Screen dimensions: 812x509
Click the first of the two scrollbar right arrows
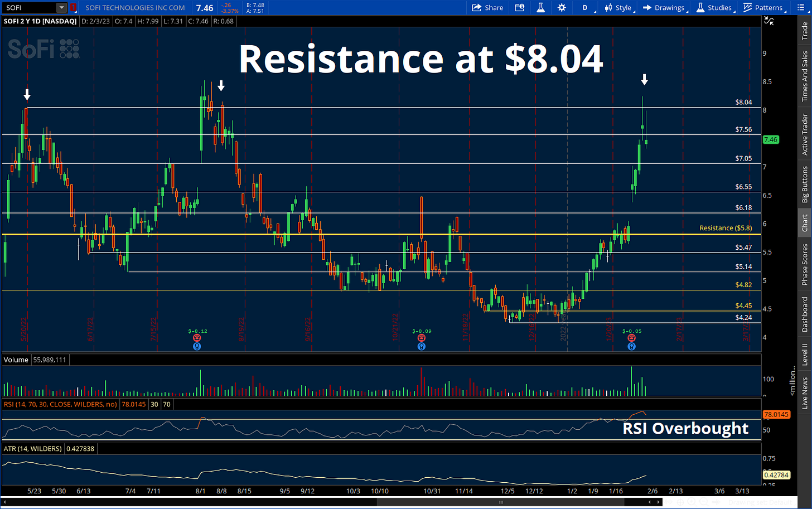tap(650, 502)
